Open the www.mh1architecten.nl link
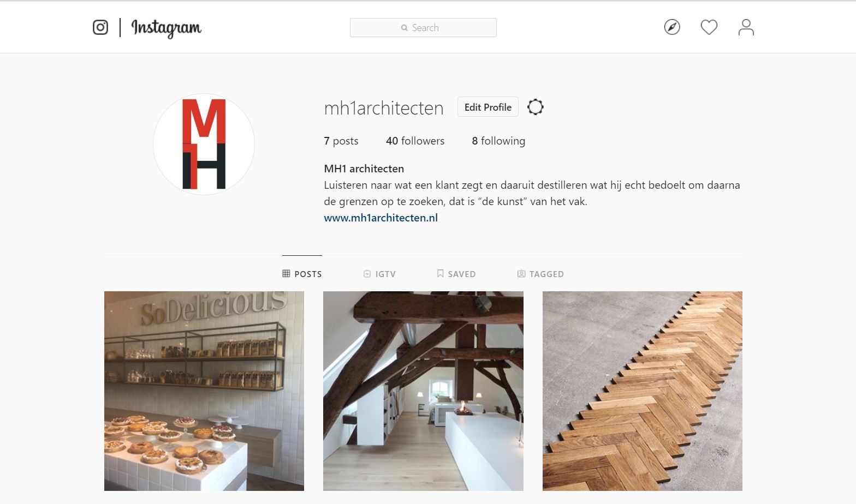The width and height of the screenshot is (856, 504). (x=381, y=218)
